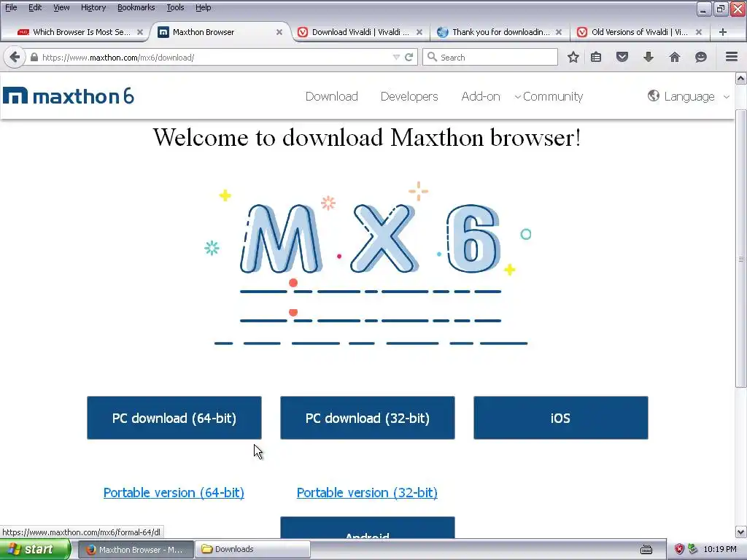The image size is (747, 560).
Task: Go to home page via house icon
Action: tap(675, 57)
